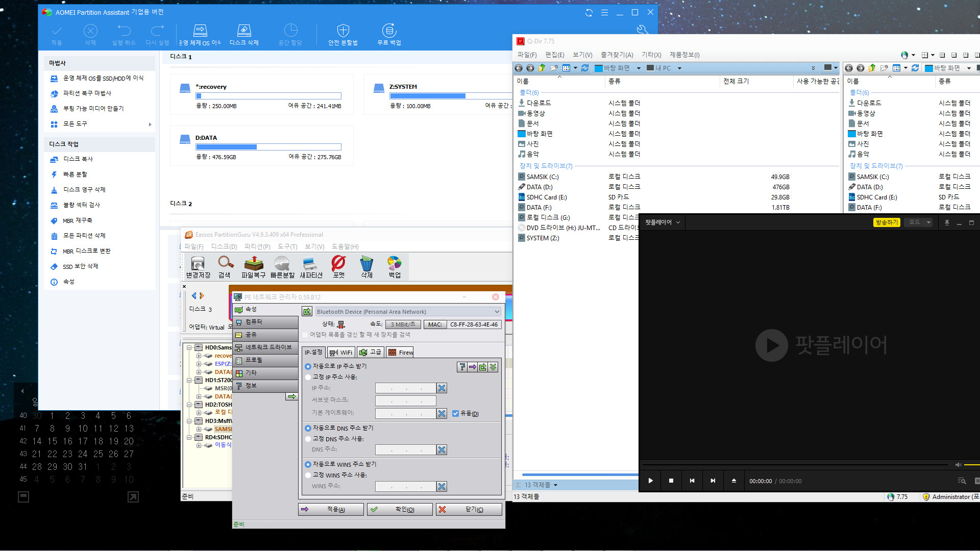Screen dimensions: 980x551
Task: Select automatic DNS address radio button
Action: (308, 428)
